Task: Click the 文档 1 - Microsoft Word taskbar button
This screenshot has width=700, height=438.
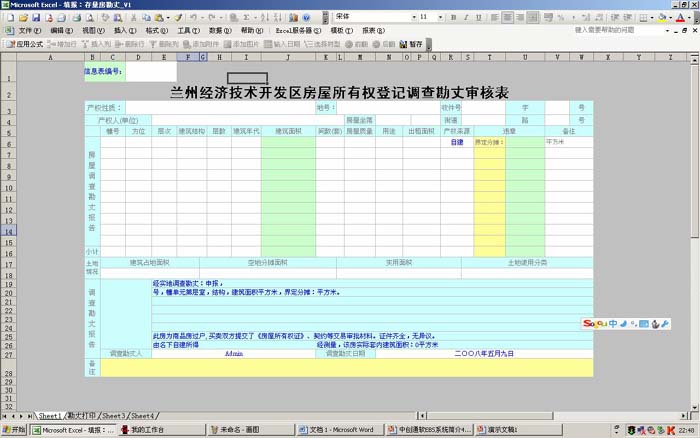Action: [x=340, y=430]
